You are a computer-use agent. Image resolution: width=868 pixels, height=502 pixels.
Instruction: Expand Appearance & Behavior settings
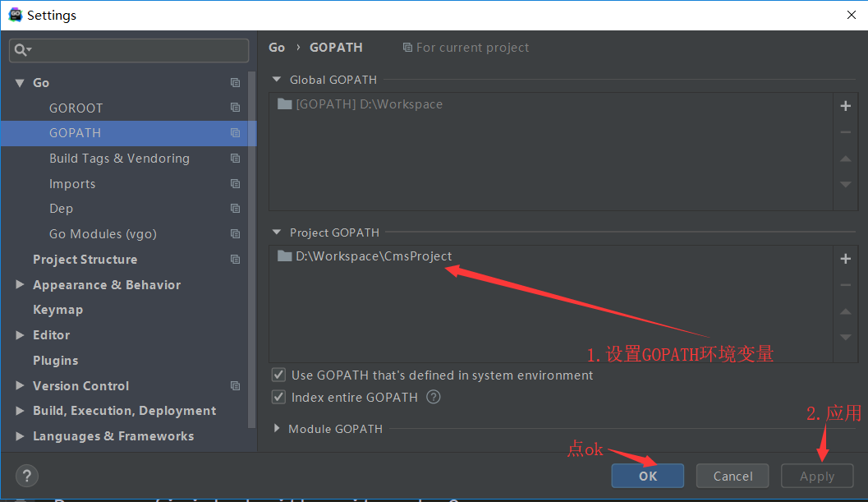coord(20,285)
